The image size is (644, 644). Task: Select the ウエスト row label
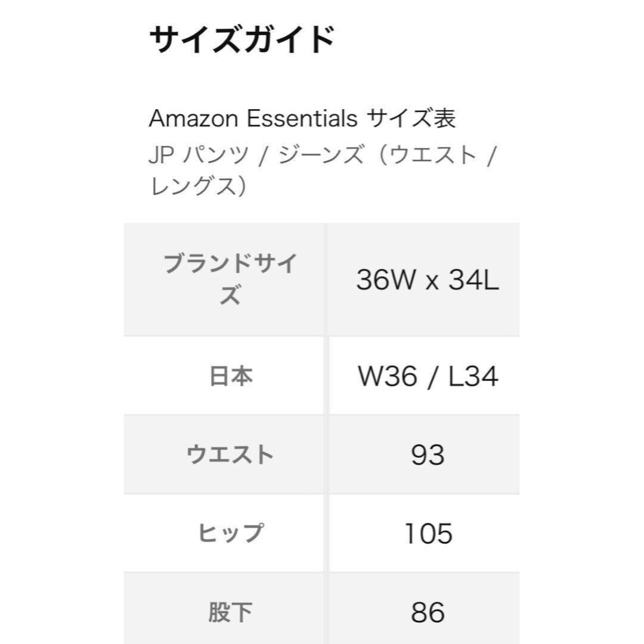point(230,454)
